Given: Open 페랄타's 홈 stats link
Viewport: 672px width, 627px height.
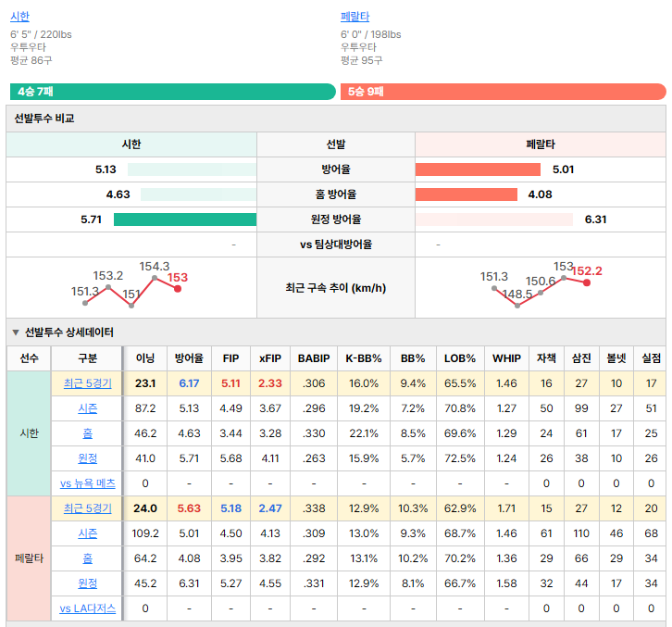Looking at the screenshot, I should tap(87, 558).
